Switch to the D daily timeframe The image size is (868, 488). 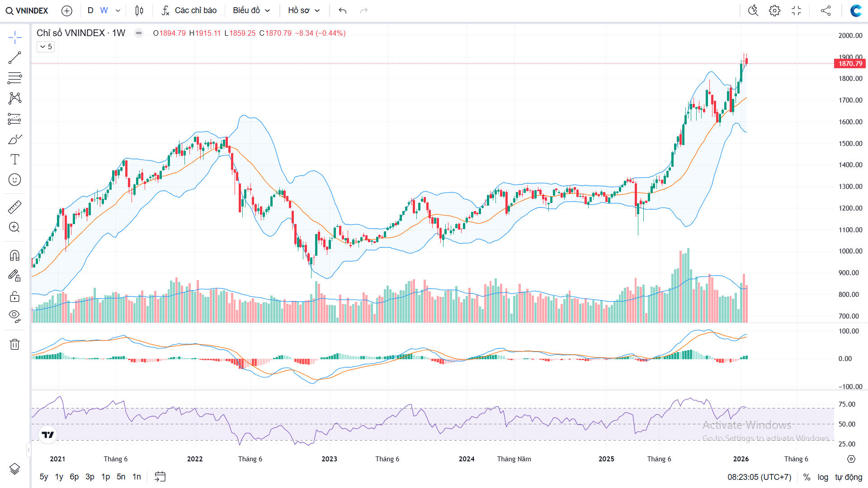coord(90,10)
